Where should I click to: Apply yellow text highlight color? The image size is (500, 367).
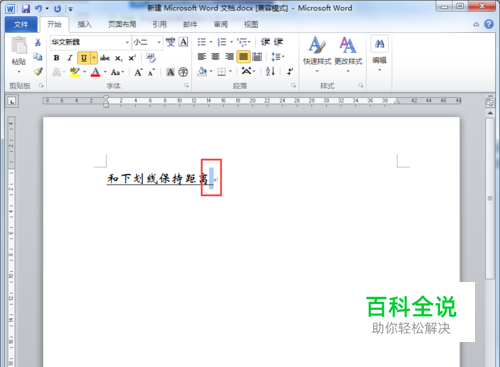[75, 72]
